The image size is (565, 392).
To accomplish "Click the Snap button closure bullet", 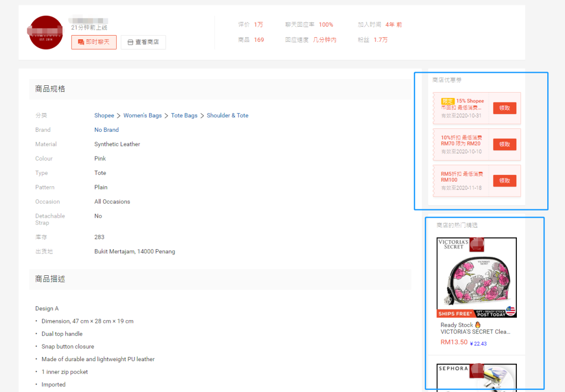I will point(67,346).
